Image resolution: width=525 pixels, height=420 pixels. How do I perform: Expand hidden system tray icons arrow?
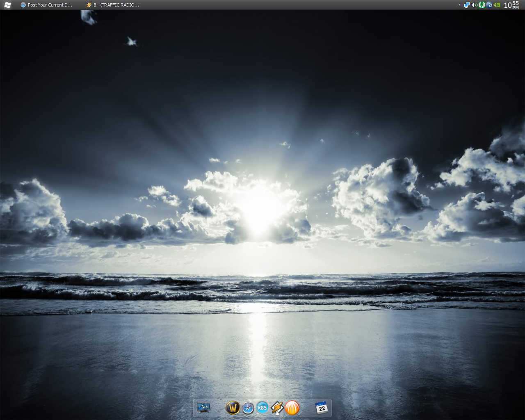tap(459, 5)
